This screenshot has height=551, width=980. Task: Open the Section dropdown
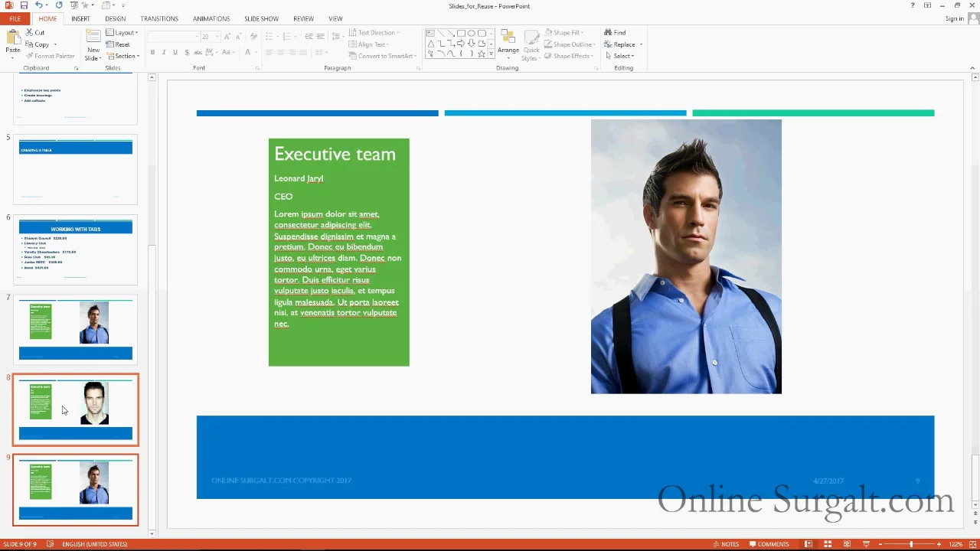[x=123, y=56]
